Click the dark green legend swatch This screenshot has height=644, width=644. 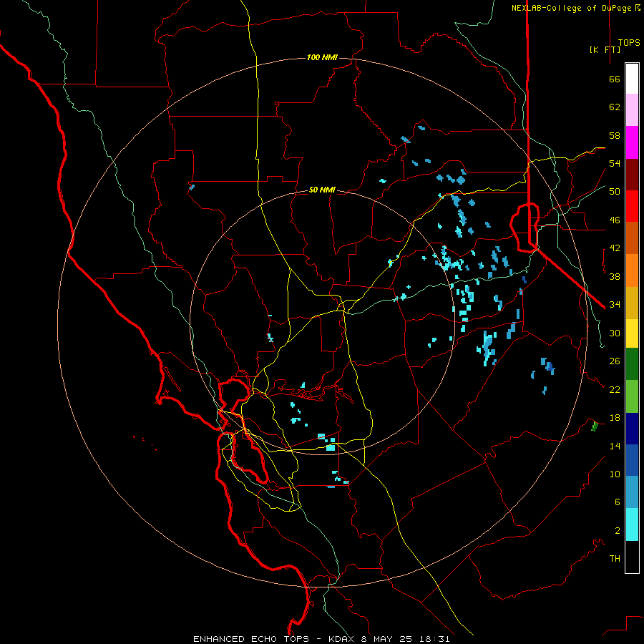tap(632, 365)
